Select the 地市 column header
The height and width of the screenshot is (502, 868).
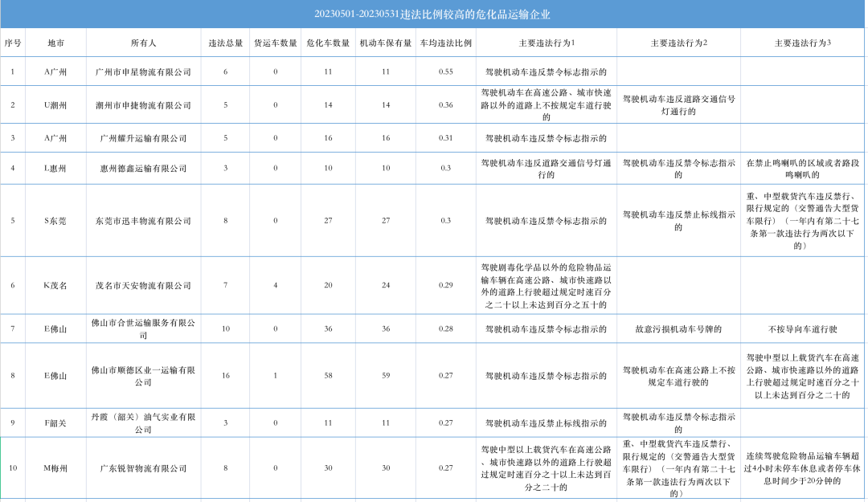click(x=55, y=43)
